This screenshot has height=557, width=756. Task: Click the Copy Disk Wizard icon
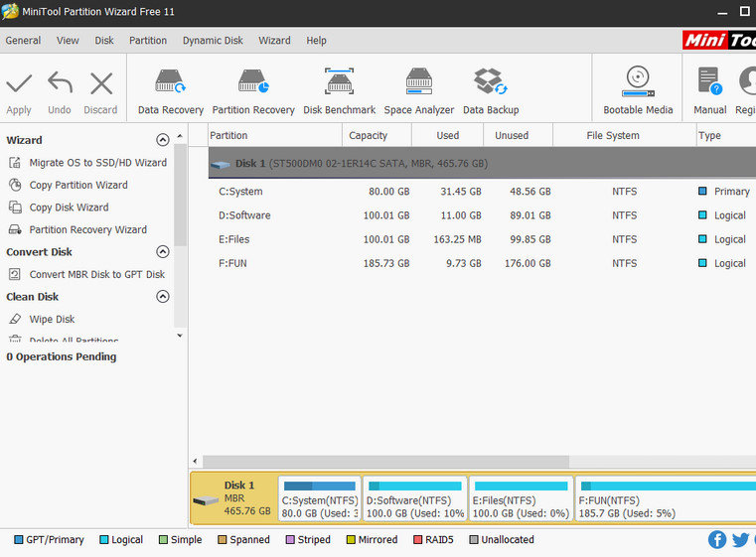(15, 208)
